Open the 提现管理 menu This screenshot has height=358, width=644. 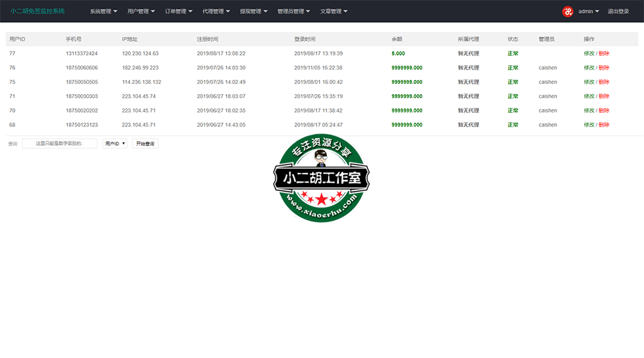pyautogui.click(x=253, y=12)
